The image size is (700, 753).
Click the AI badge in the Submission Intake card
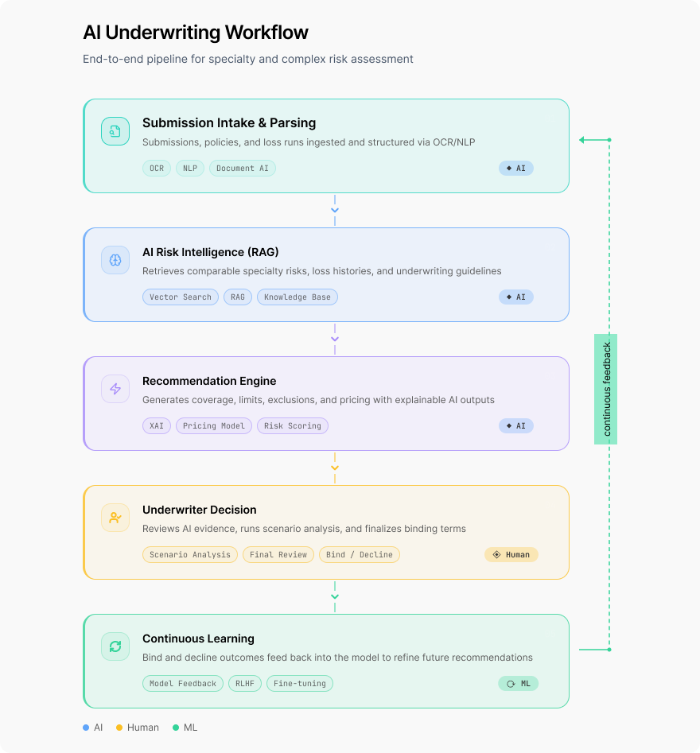516,168
